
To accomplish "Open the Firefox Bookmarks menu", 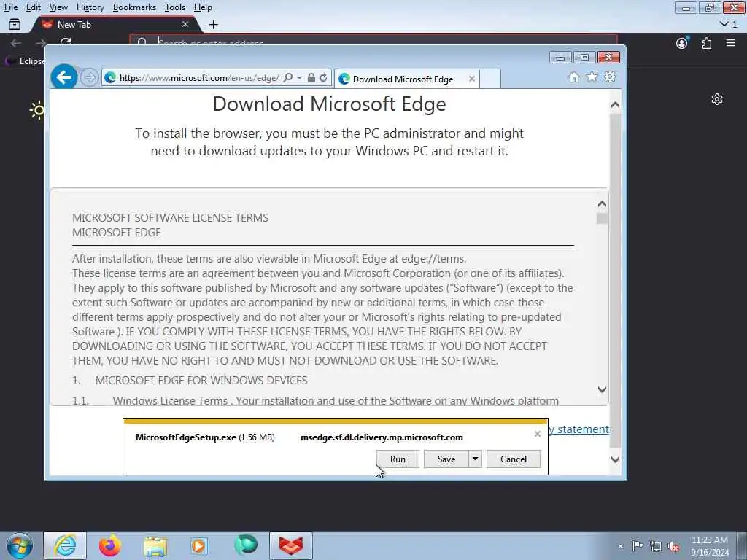I will click(134, 7).
